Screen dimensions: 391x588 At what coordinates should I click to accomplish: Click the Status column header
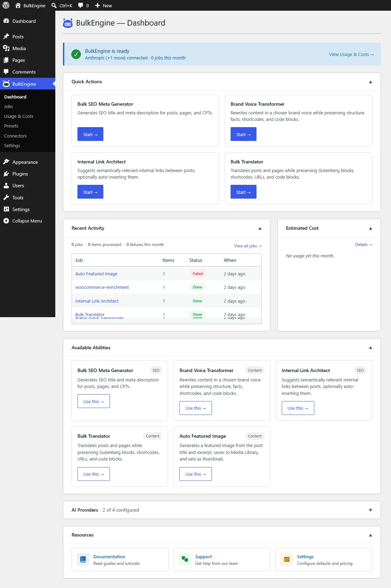point(196,260)
